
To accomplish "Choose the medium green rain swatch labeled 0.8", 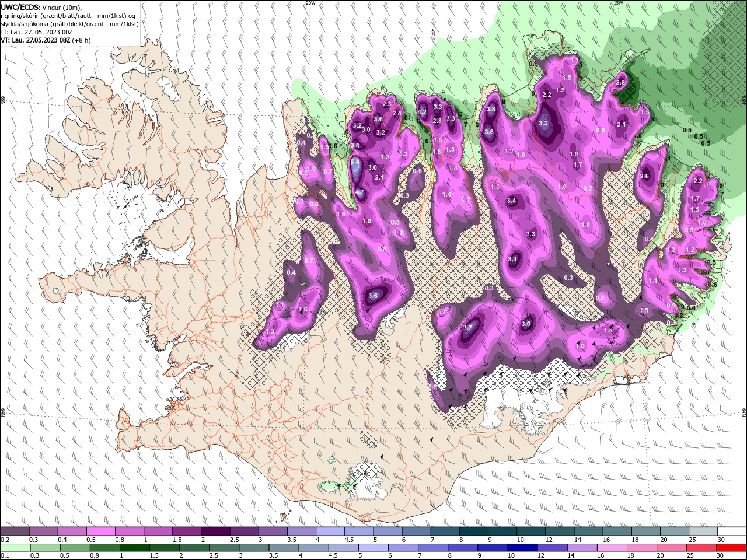I will [104, 548].
